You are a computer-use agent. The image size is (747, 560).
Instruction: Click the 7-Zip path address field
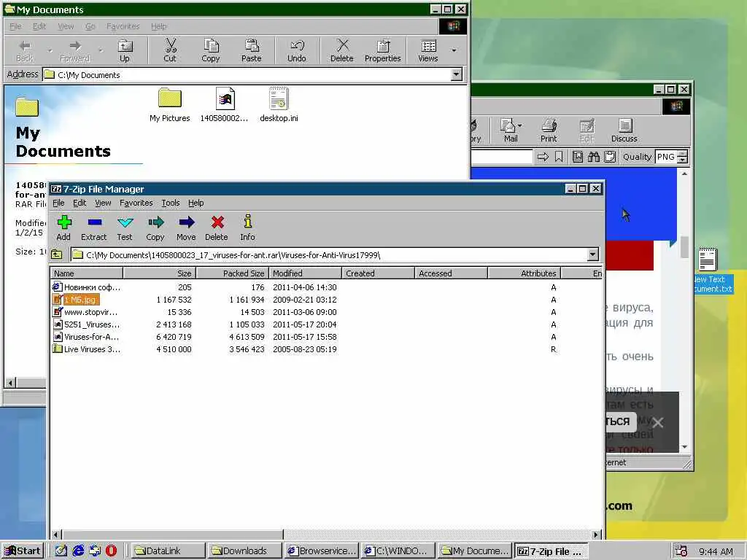(x=329, y=254)
